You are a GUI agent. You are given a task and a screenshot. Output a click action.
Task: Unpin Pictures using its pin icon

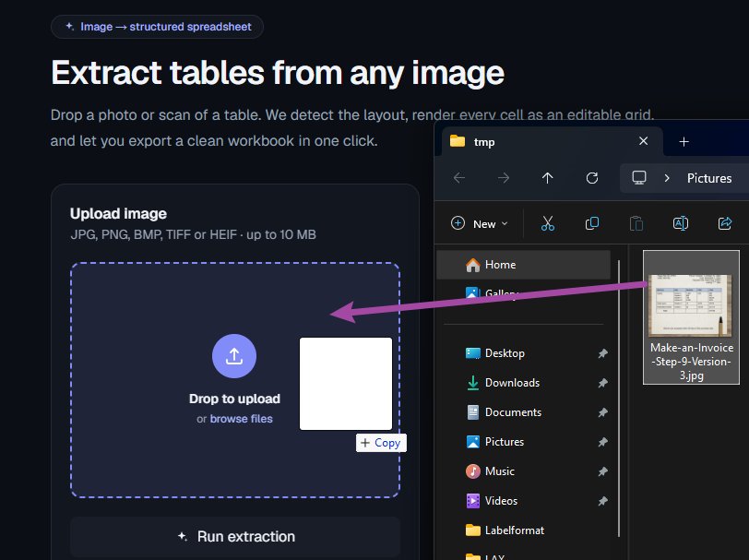pos(603,443)
